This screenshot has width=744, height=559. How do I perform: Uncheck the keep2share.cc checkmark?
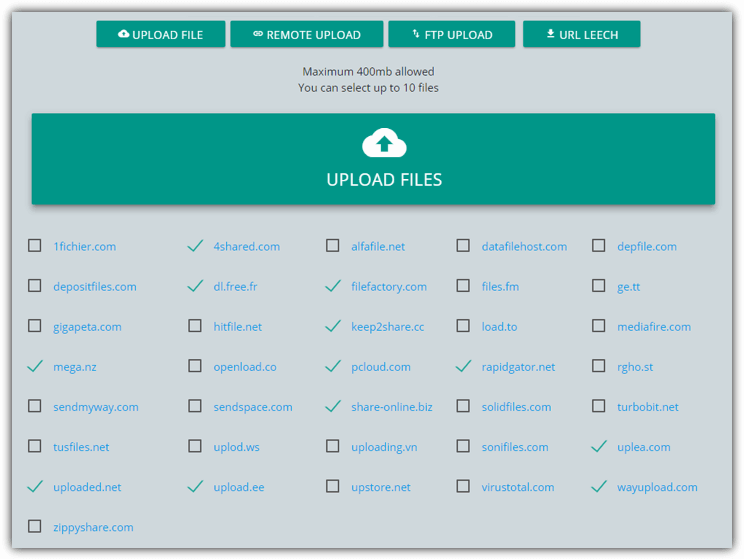pyautogui.click(x=333, y=326)
